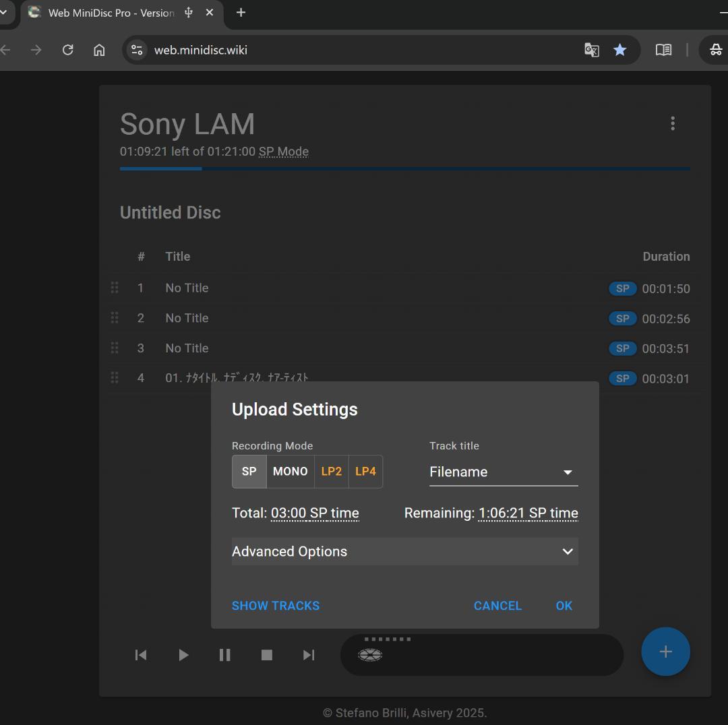The width and height of the screenshot is (728, 725).
Task: Click the SP badge on track 2
Action: 622,318
